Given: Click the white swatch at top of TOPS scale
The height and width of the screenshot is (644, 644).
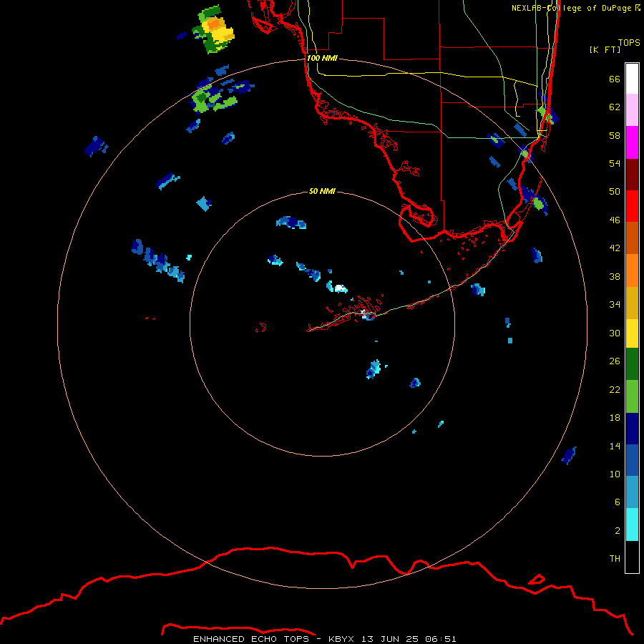Looking at the screenshot, I should (632, 79).
